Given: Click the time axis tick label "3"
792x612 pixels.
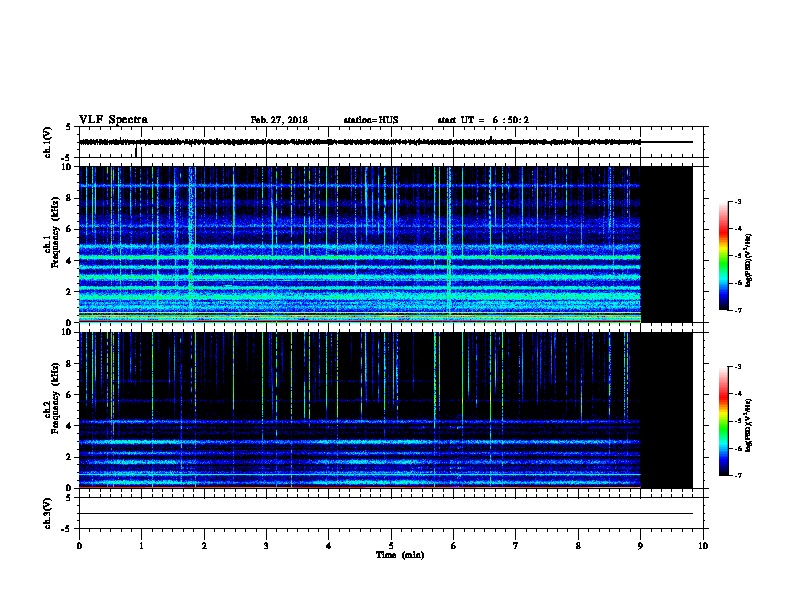Looking at the screenshot, I should [266, 546].
